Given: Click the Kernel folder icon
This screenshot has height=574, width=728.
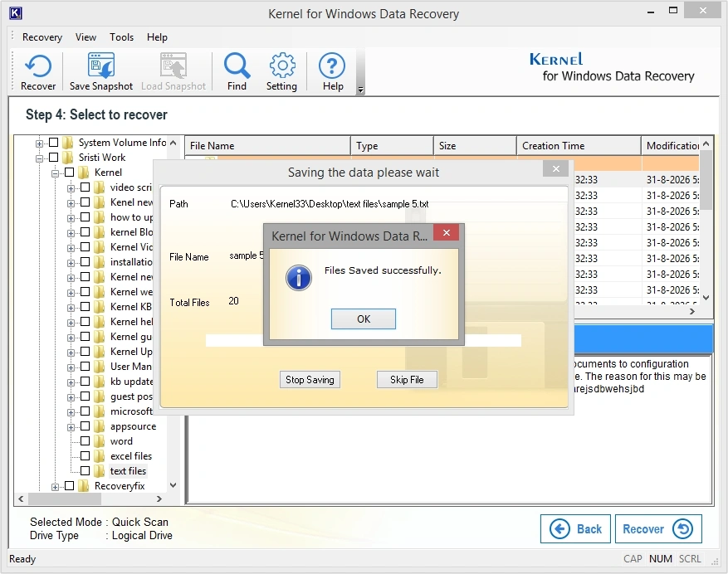Looking at the screenshot, I should [84, 173].
